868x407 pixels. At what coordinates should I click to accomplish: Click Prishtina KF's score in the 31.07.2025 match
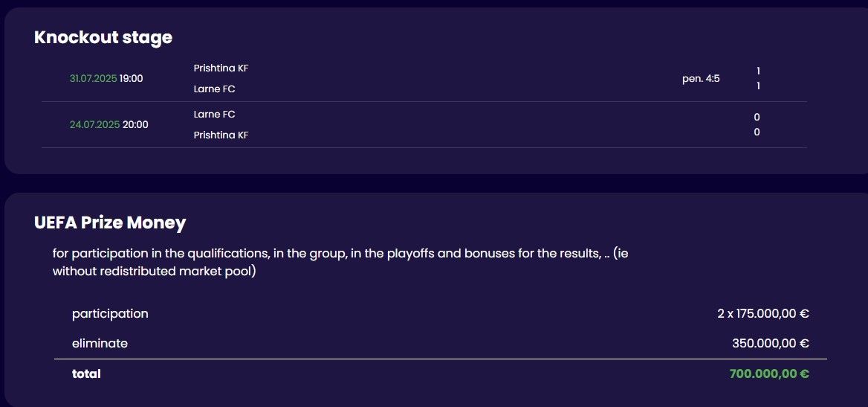coord(758,71)
